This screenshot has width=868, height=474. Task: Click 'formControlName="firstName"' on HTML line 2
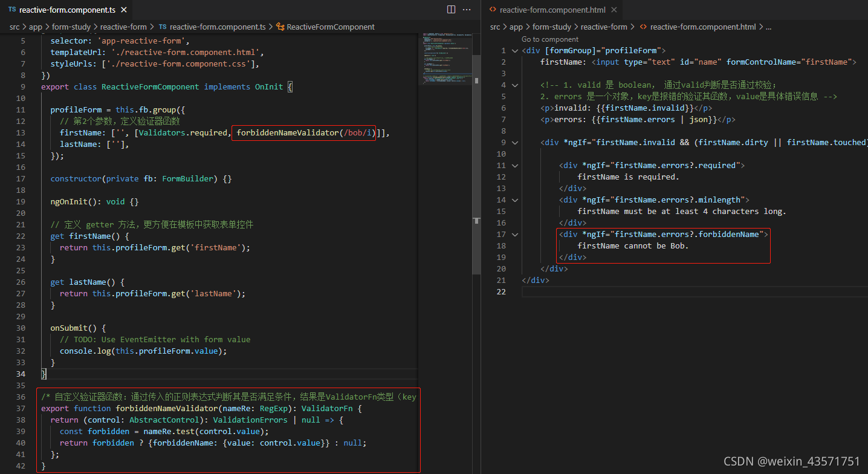(789, 62)
